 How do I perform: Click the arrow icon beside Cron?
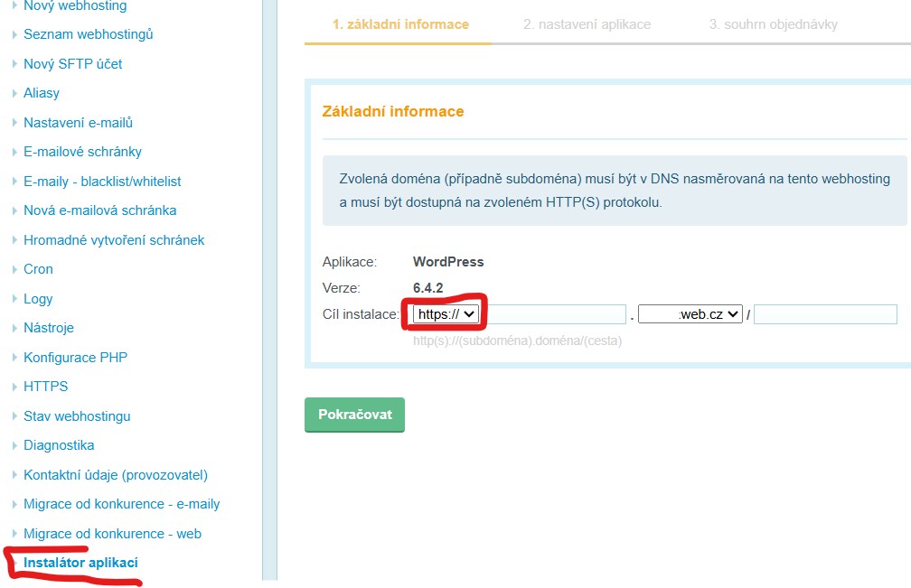click(x=14, y=269)
